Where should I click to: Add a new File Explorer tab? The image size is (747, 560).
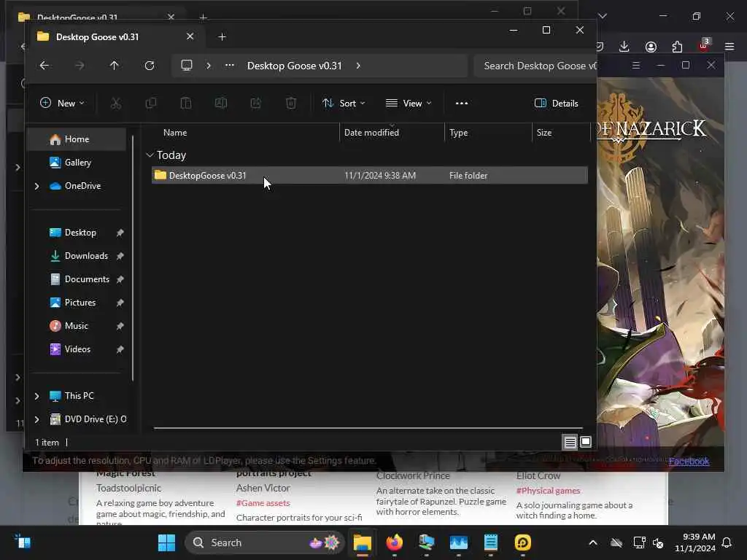tap(222, 36)
